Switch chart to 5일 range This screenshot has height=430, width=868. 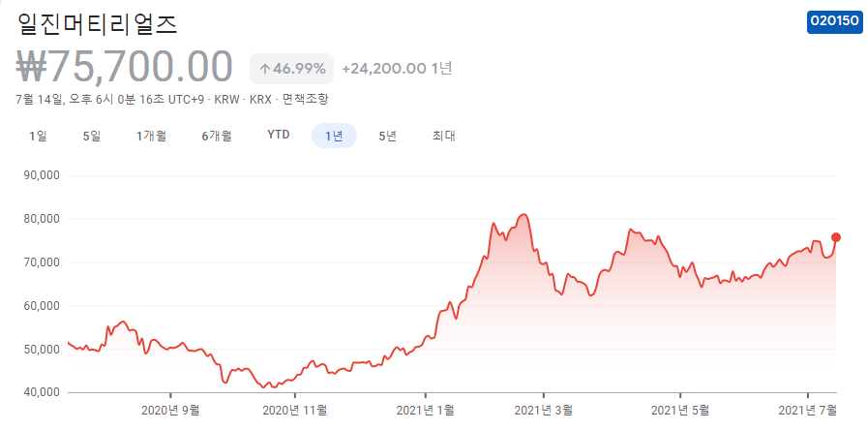click(x=92, y=136)
